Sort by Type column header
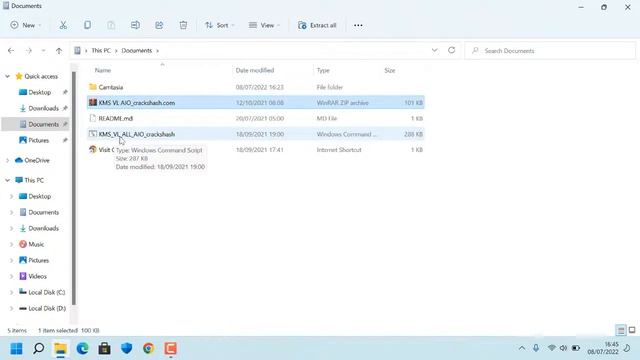Viewport: 640px width, 360px height. [x=323, y=70]
